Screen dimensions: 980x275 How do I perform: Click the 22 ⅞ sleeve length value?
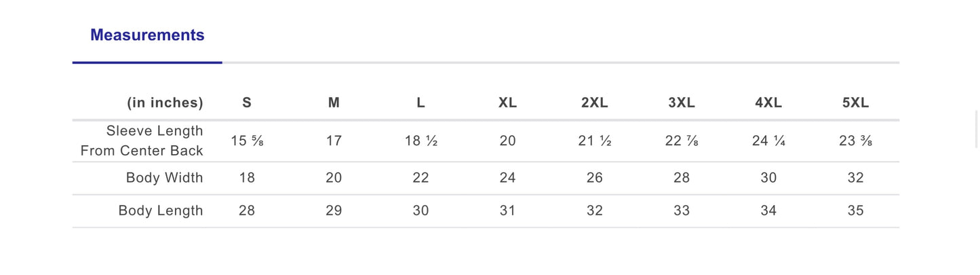pos(682,141)
